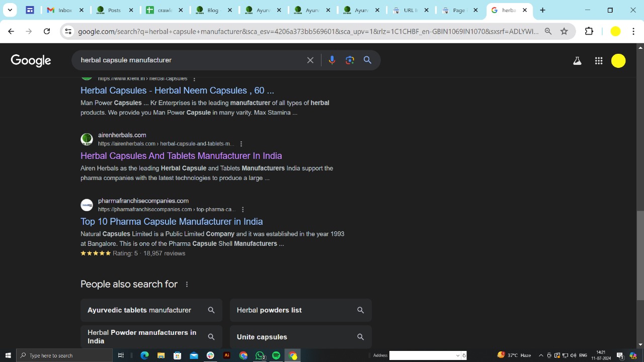Viewport: 644px width, 362px height.
Task: Go back to the previous page
Action: pyautogui.click(x=11, y=31)
